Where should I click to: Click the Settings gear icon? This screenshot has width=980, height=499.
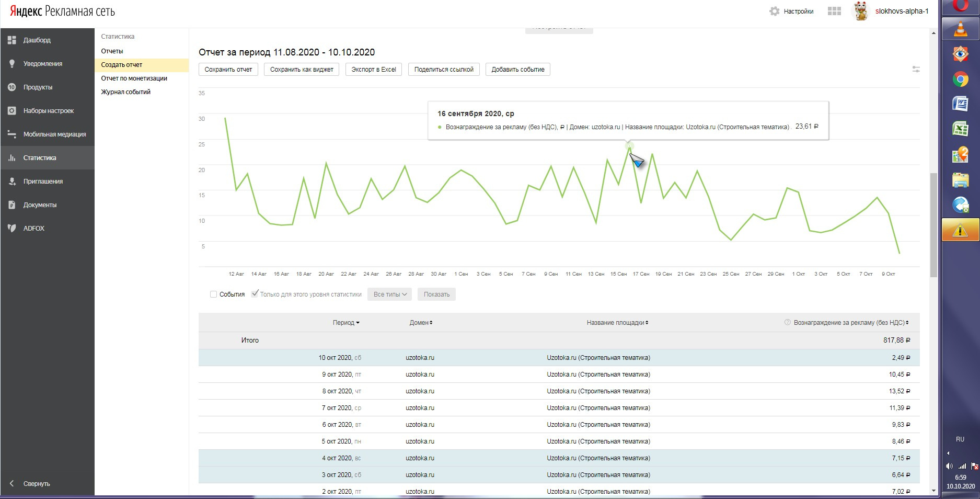pos(774,11)
